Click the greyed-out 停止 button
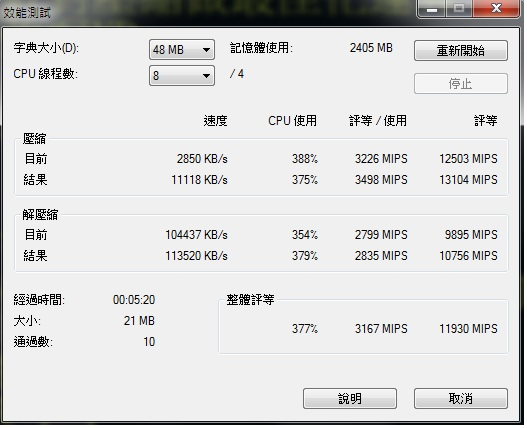This screenshot has height=428, width=527. 460,84
